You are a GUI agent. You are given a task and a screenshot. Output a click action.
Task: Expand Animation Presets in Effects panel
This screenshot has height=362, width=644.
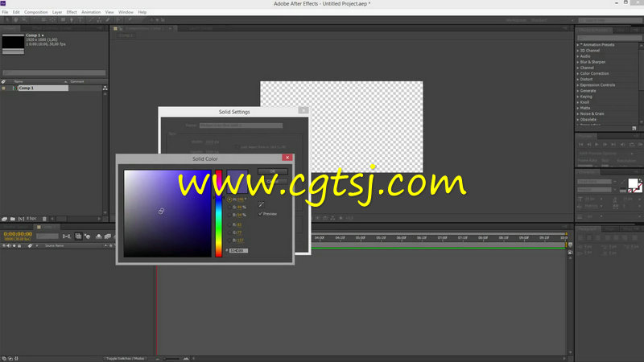[x=578, y=45]
